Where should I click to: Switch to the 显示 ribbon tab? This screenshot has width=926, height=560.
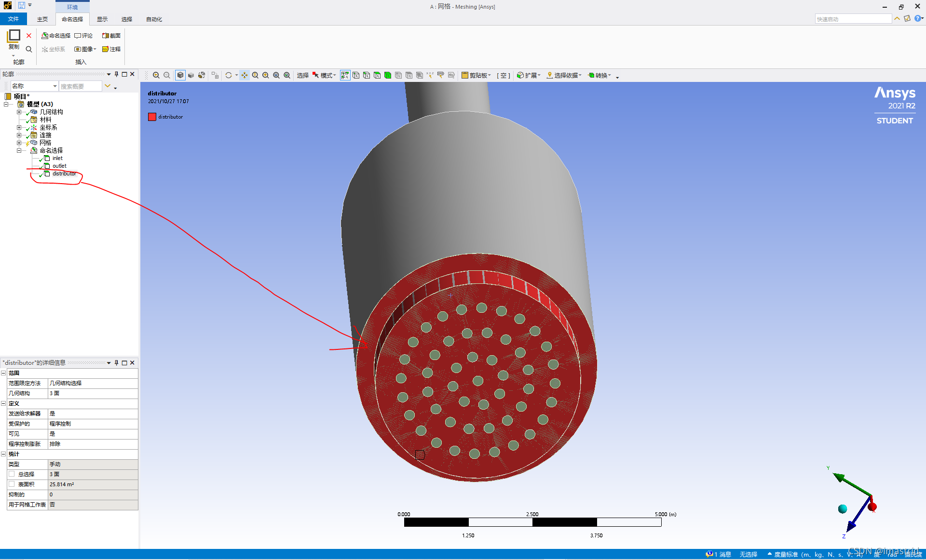(x=102, y=19)
